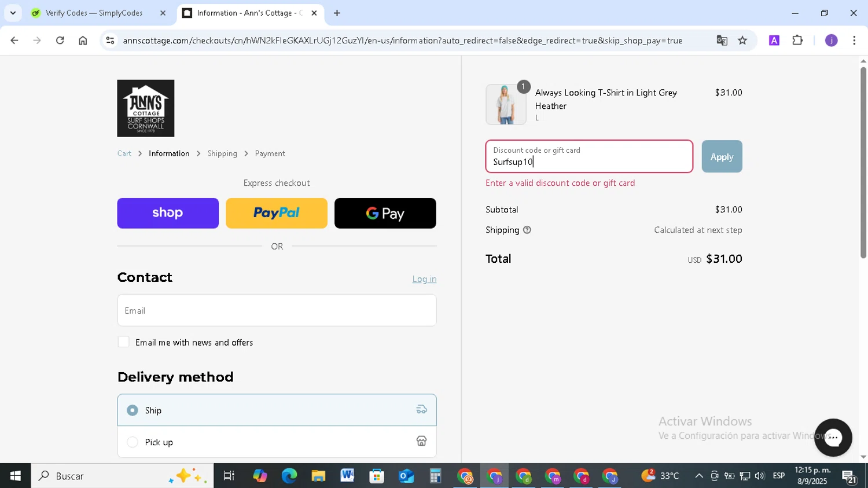This screenshot has height=488, width=868.
Task: Pay with the PayPal express button
Action: coord(277,213)
